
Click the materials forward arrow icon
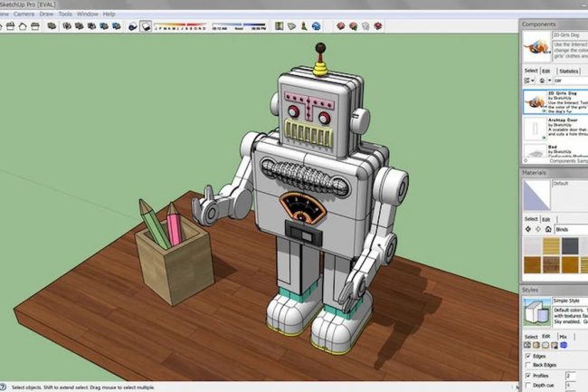point(539,230)
